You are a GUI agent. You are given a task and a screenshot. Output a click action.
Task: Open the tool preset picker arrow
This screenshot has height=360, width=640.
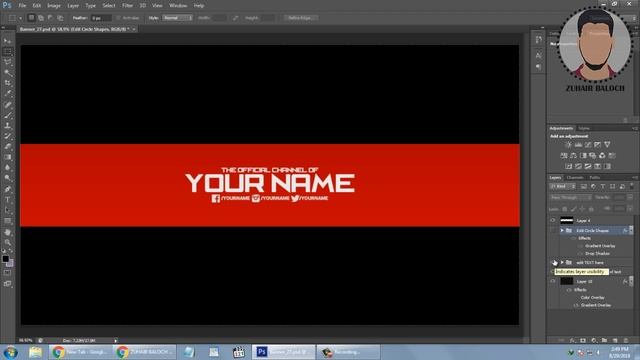(20, 18)
